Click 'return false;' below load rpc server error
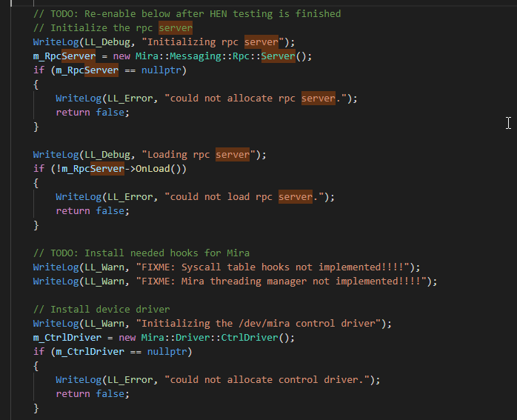Viewport: 517px width, 420px height. (93, 211)
